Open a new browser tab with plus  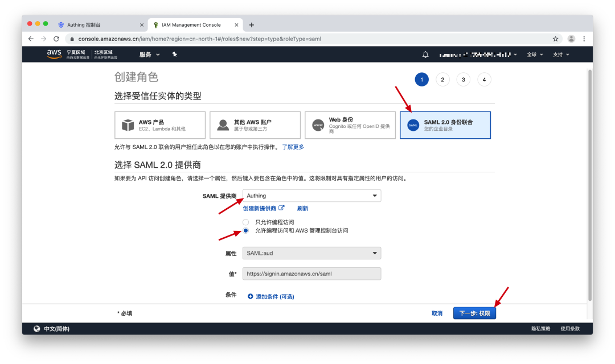(x=252, y=25)
